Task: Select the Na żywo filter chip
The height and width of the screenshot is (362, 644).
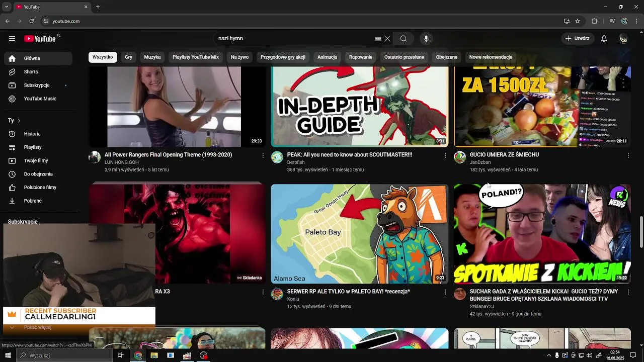Action: [239, 57]
